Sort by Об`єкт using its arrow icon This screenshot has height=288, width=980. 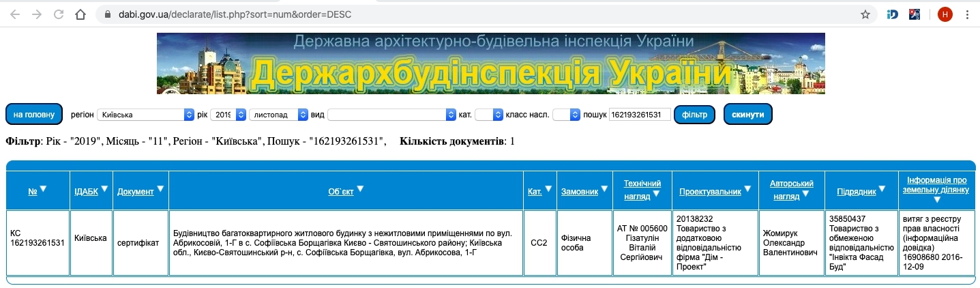pos(360,189)
